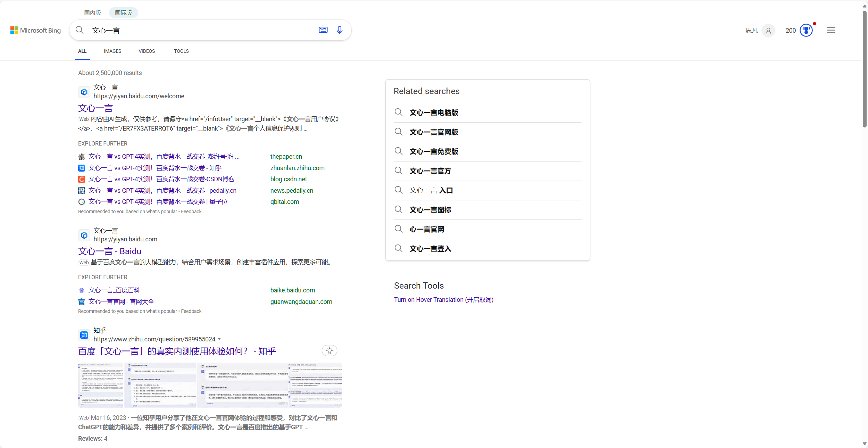Open the last Zhihu screenshot thumbnail
868x448 pixels.
click(x=315, y=385)
